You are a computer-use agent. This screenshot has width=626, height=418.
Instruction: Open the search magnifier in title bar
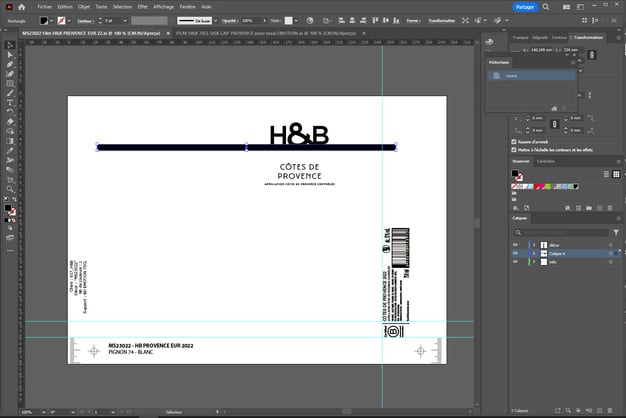[x=546, y=7]
